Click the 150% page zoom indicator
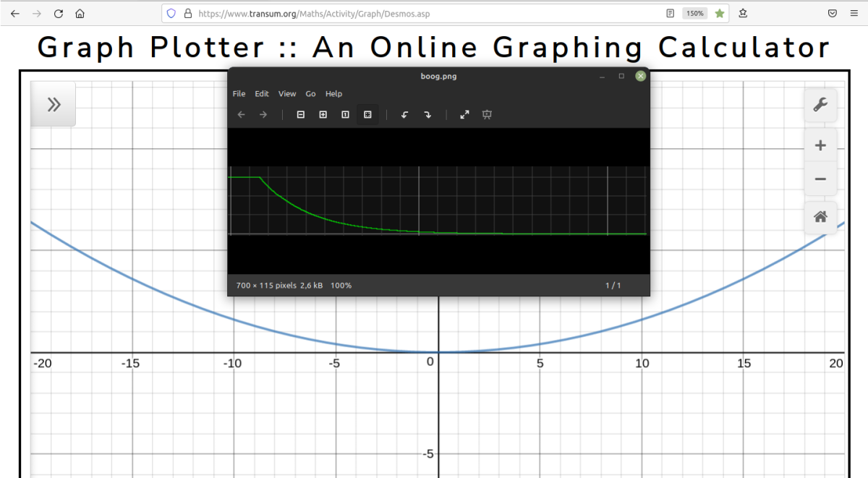The height and width of the screenshot is (478, 868). (x=694, y=13)
